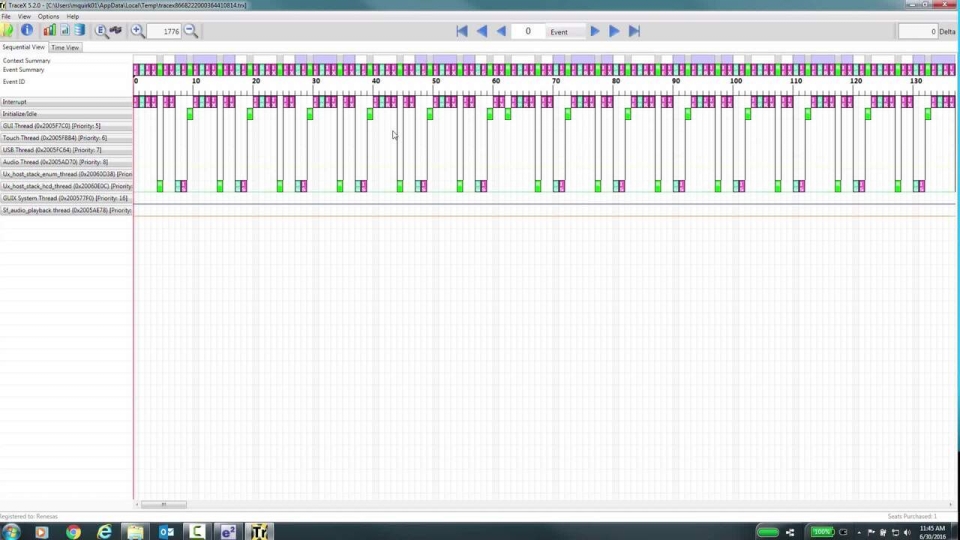Switch to the Sequential View tab
The height and width of the screenshot is (540, 960).
click(x=23, y=47)
